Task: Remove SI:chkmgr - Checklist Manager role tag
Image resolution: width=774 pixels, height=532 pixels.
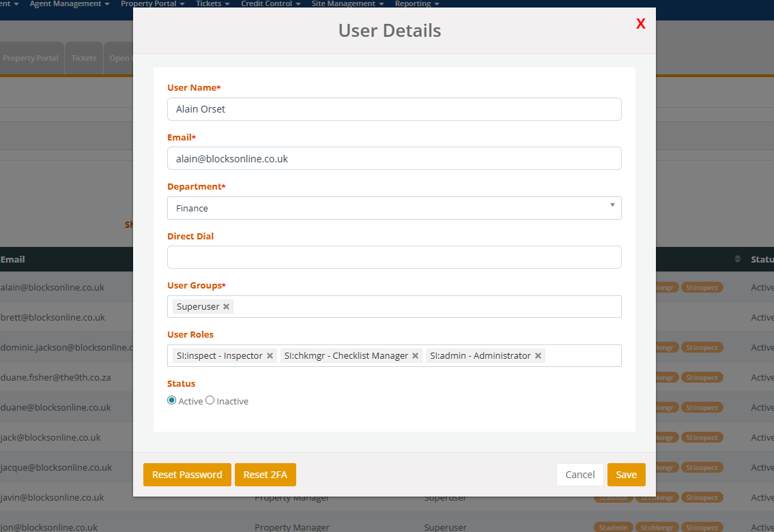Action: coord(415,356)
